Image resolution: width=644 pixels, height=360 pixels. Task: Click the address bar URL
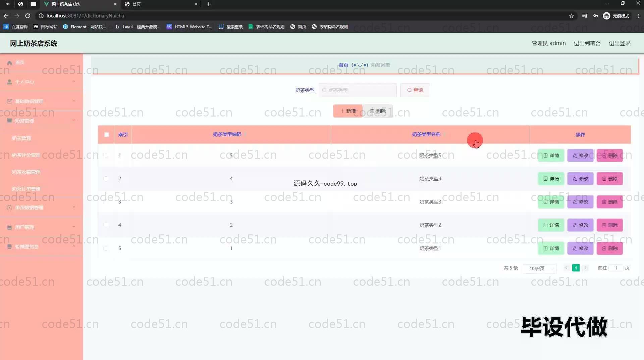pyautogui.click(x=85, y=16)
